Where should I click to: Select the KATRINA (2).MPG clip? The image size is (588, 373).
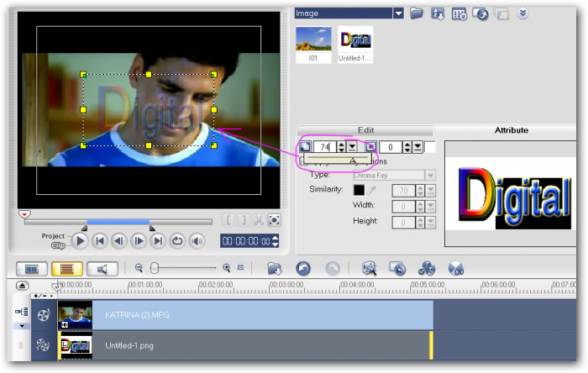coord(245,315)
